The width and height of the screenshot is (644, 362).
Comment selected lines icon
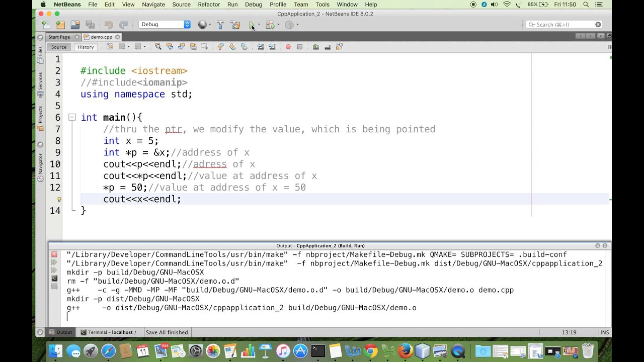[x=315, y=47]
